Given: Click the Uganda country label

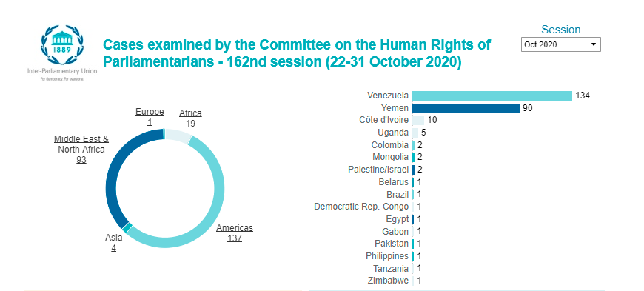Looking at the screenshot, I should (x=393, y=133).
